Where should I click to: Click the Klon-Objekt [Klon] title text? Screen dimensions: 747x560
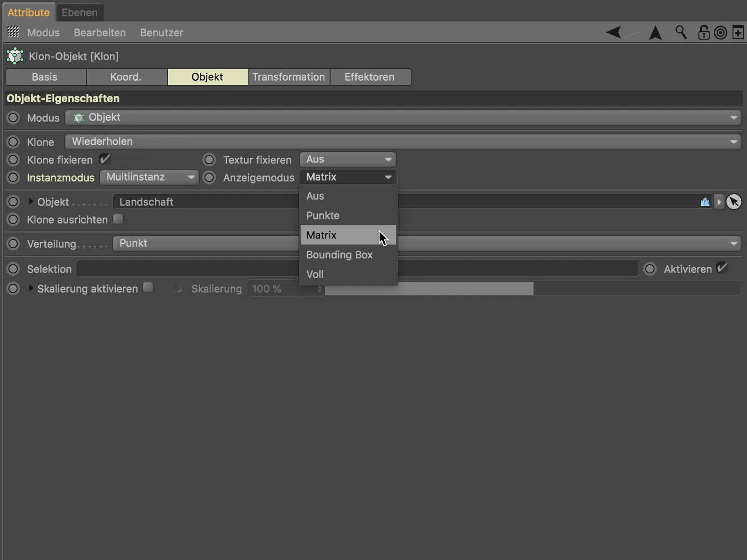tap(74, 56)
